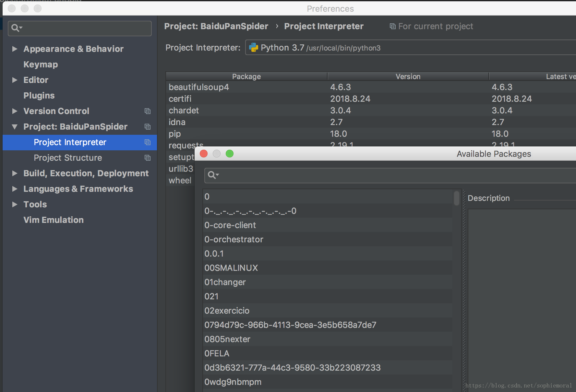Sort by Latest version column header
Image resolution: width=576 pixels, height=392 pixels.
(533, 76)
